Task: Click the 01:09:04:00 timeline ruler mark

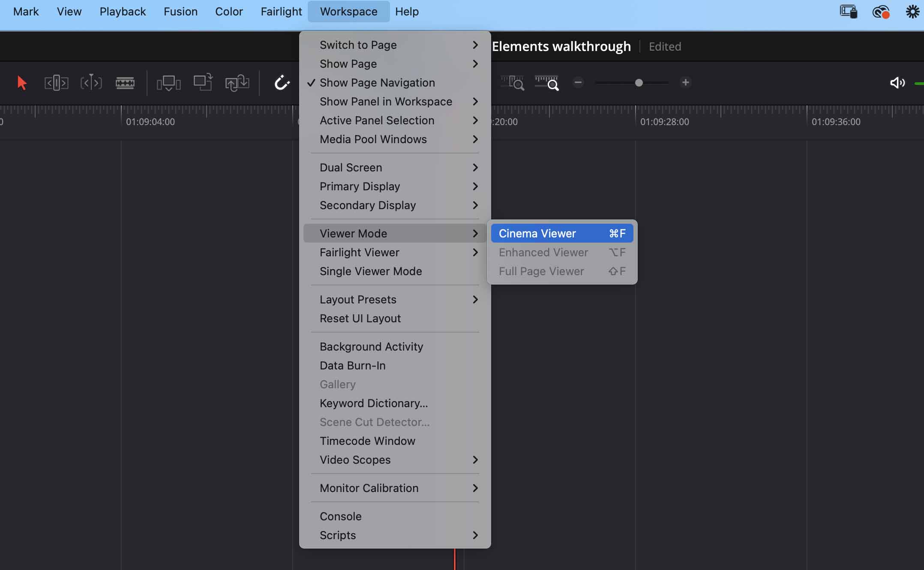Action: click(x=150, y=122)
